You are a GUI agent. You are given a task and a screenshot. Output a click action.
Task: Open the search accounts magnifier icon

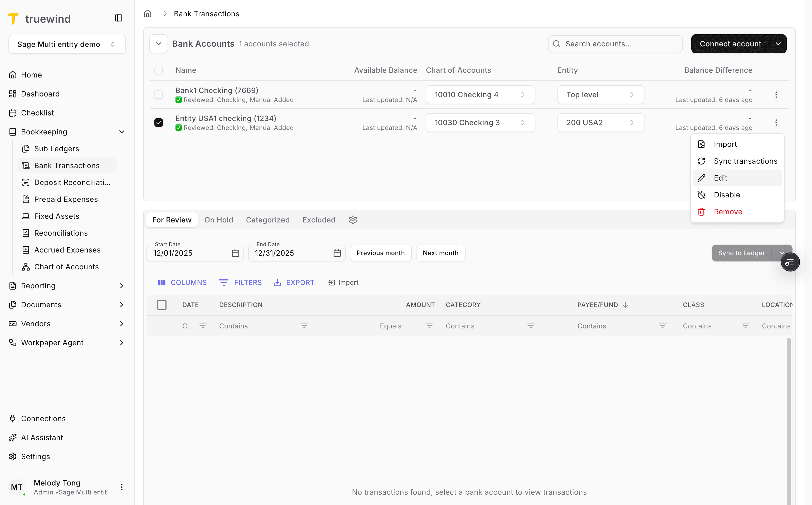[x=557, y=43]
